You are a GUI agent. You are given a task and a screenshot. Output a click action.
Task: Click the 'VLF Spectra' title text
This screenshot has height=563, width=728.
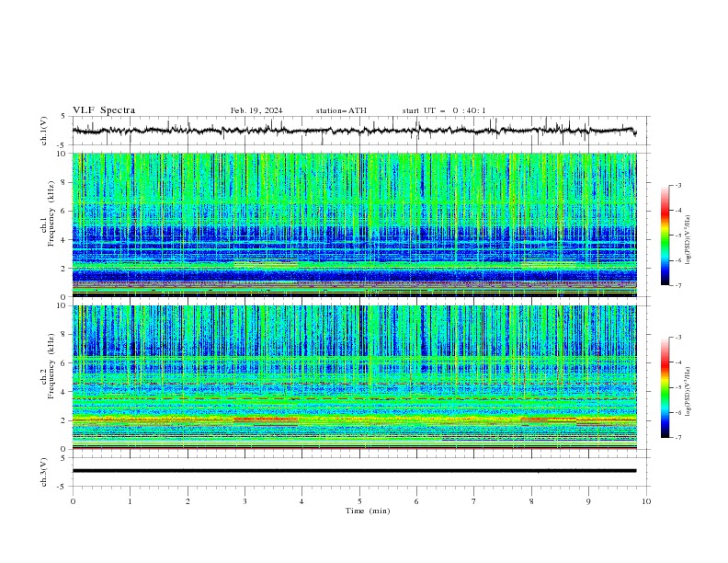click(x=104, y=110)
